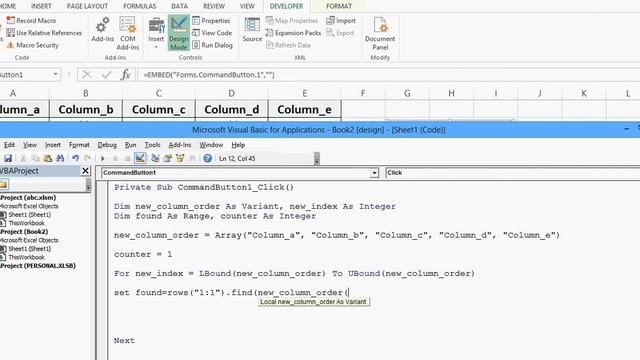Select ThisWorkbook under Project Book2
The width and height of the screenshot is (640, 360).
click(27, 257)
